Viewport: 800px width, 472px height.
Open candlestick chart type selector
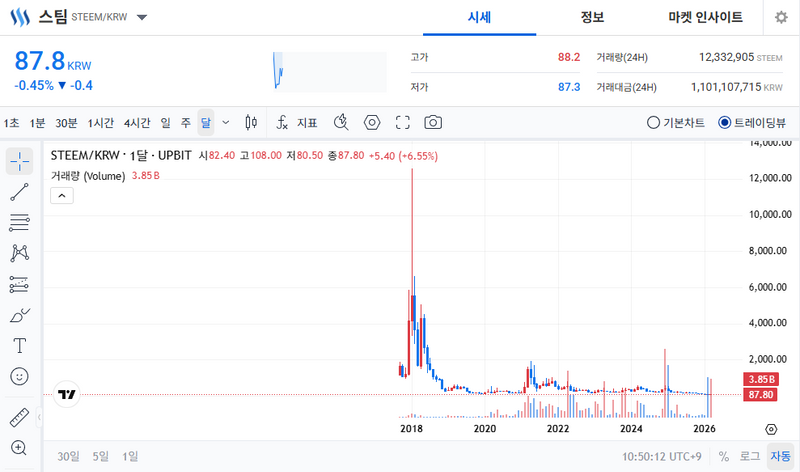[251, 122]
